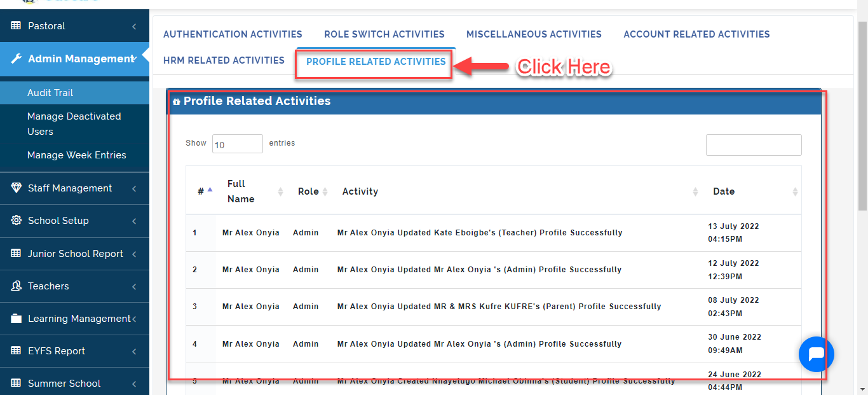Screen dimensions: 868x395
Task: Click the School Setup gear icon
Action: click(16, 221)
